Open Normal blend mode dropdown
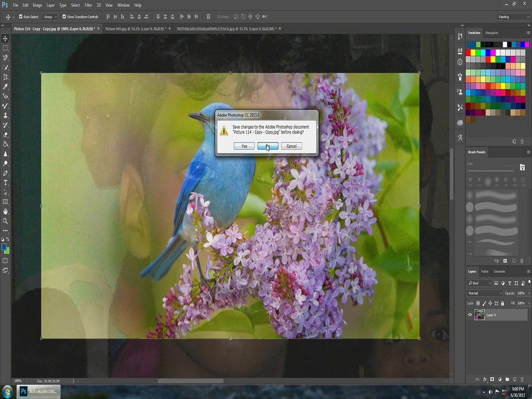 tap(484, 293)
